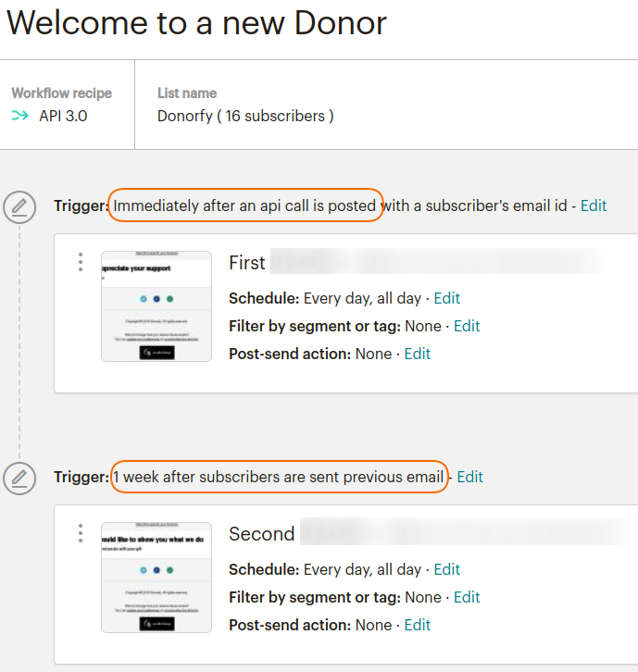Screen dimensions: 638x672
Task: Edit the api call trigger
Action: [x=594, y=205]
